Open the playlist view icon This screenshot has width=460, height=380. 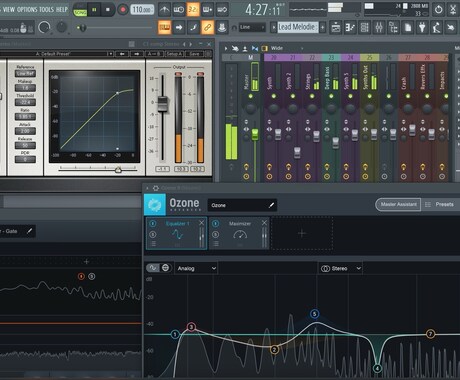[336, 28]
